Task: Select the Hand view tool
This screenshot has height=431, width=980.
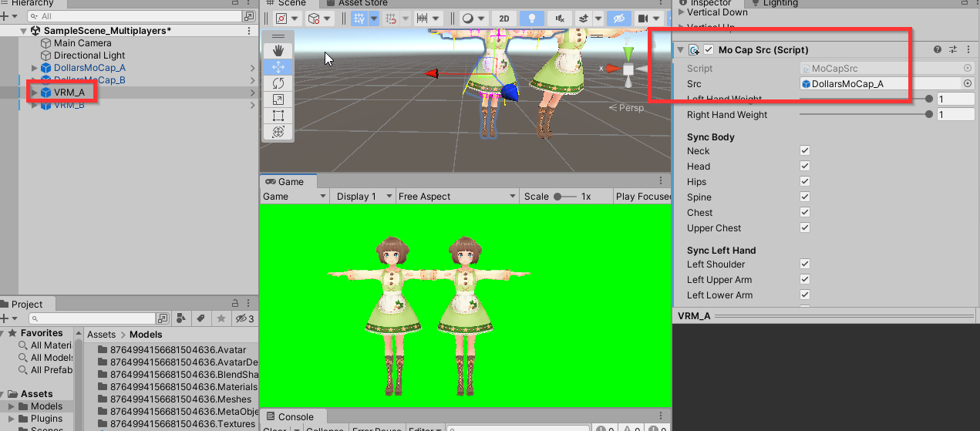Action: tap(278, 50)
